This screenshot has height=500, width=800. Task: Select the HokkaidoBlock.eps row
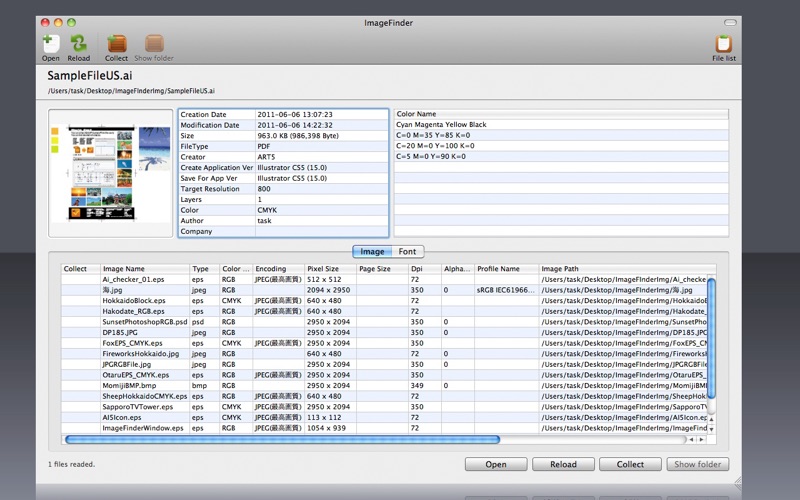pos(384,301)
